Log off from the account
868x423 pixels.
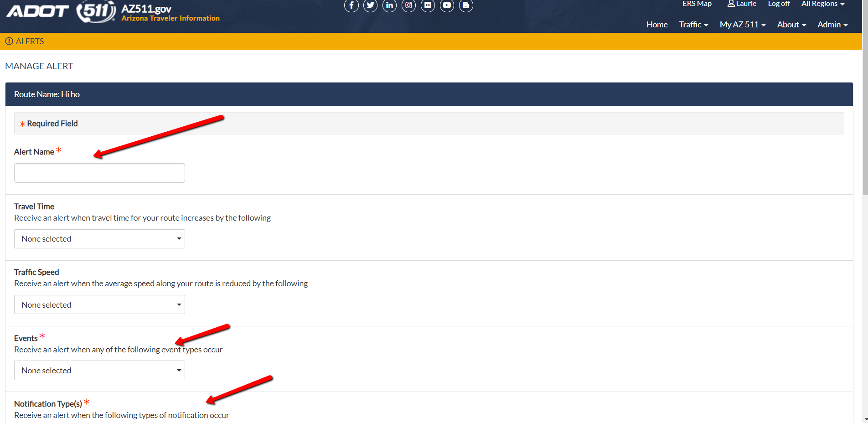coord(779,4)
